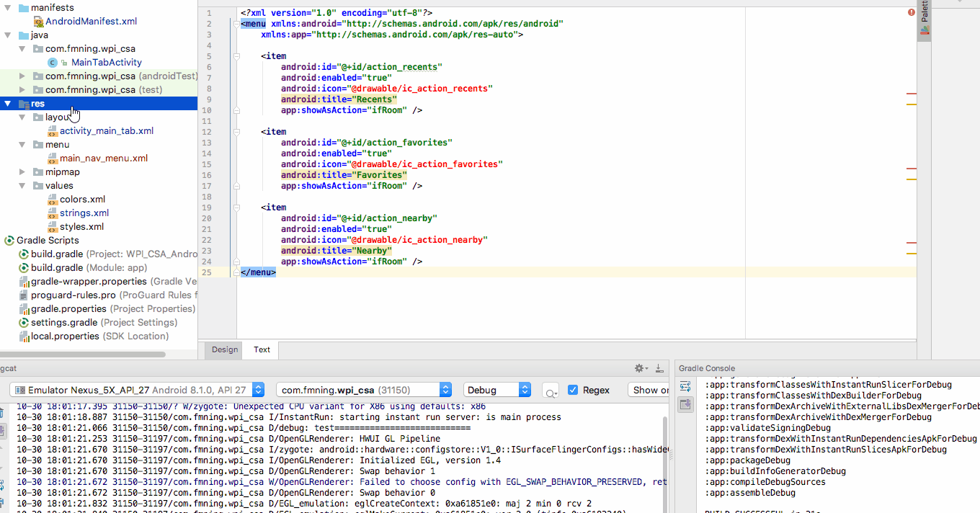Collapse the values folder arrow
Image resolution: width=980 pixels, height=513 pixels.
[22, 186]
